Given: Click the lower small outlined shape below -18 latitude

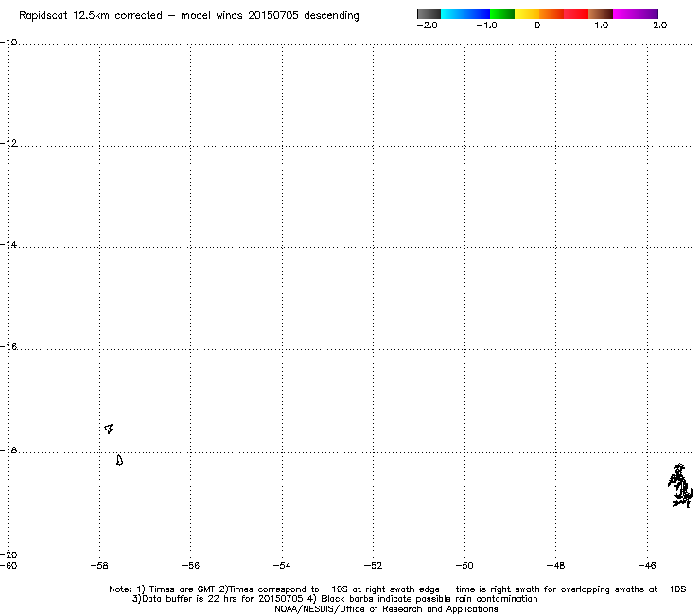Looking at the screenshot, I should pyautogui.click(x=119, y=460).
